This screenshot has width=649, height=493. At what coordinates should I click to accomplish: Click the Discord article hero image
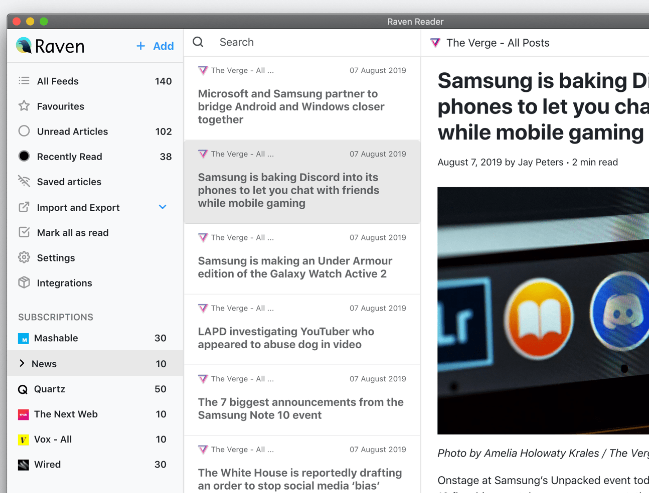(x=543, y=310)
